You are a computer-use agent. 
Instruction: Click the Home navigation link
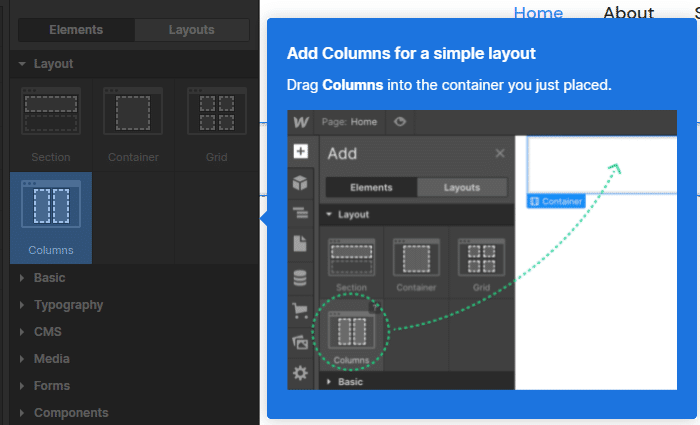pos(538,13)
